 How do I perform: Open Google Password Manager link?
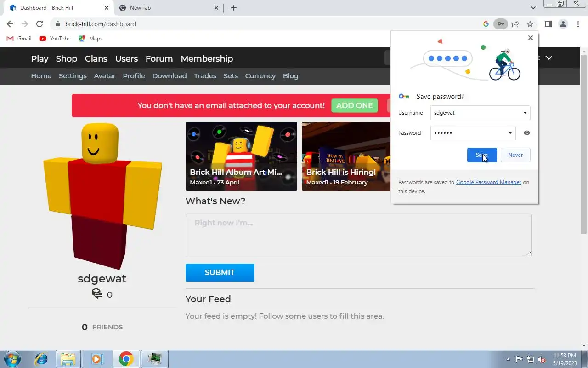tap(488, 182)
